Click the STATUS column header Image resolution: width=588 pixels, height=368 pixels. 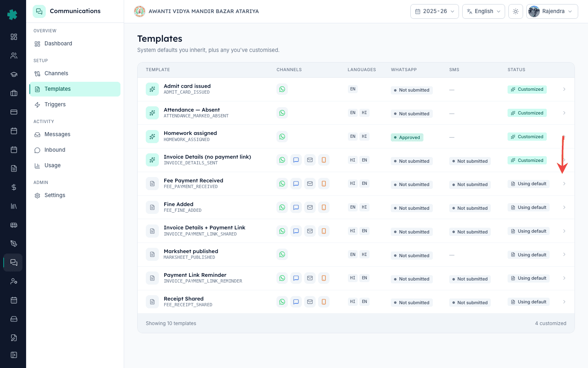click(517, 70)
